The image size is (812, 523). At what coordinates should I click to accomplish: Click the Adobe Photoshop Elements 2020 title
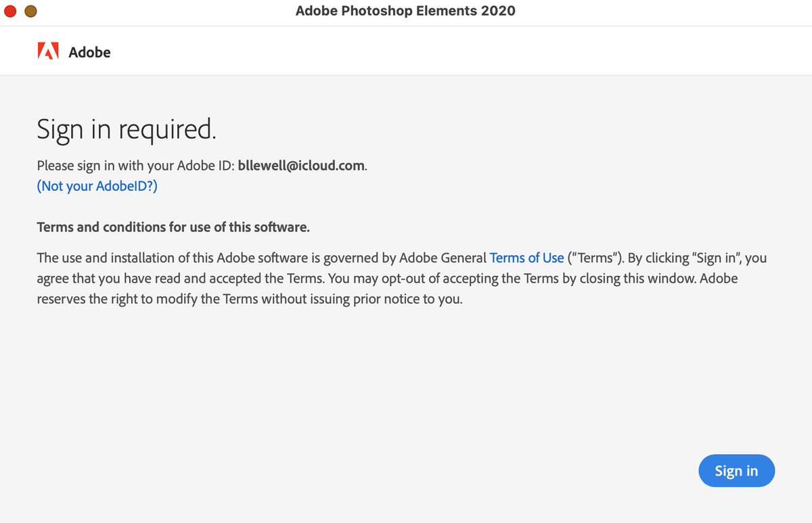point(406,11)
